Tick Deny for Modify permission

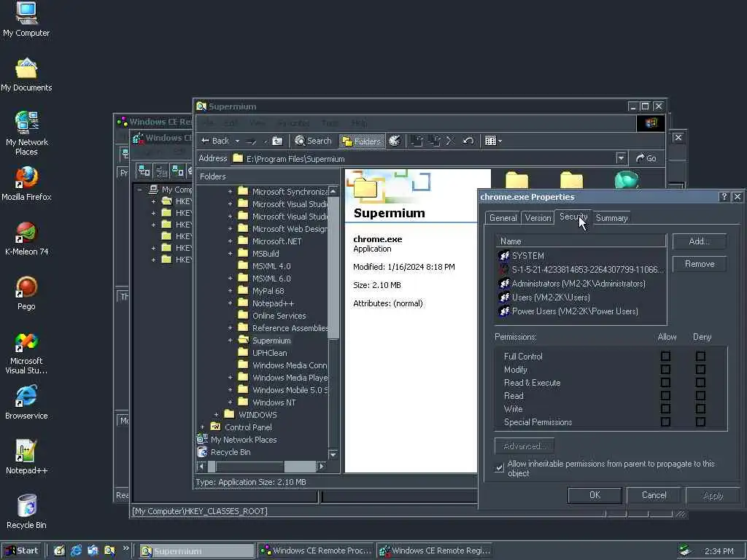700,370
